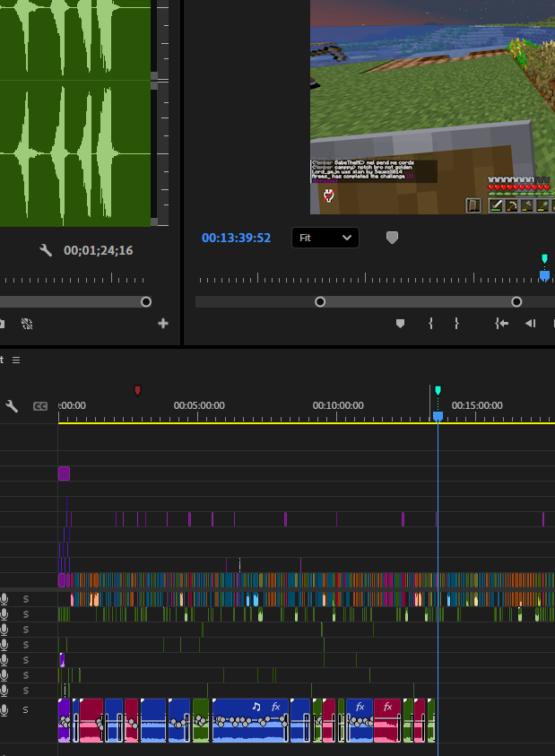Click ruler label 00:15:00:00
This screenshot has height=756, width=555.
477,405
